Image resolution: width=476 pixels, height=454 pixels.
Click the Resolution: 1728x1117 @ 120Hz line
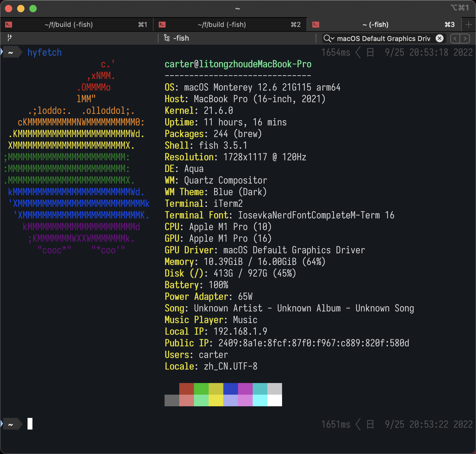236,157
